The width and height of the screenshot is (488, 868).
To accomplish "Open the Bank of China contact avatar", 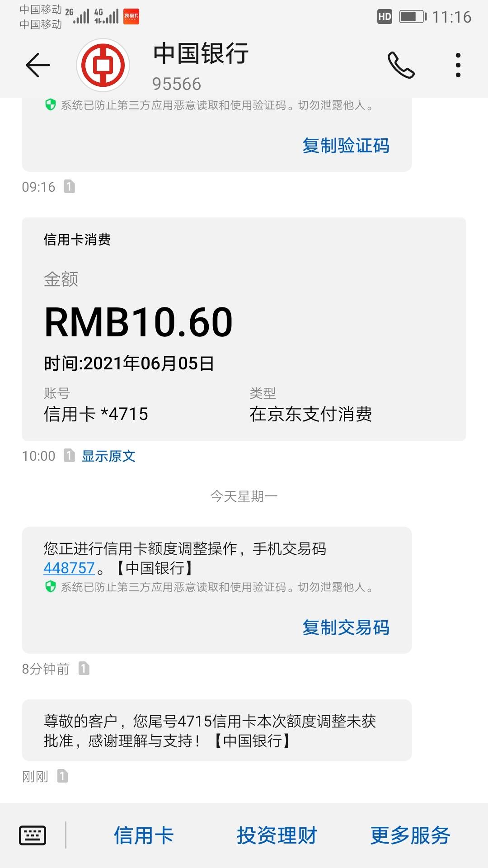I will [x=103, y=65].
